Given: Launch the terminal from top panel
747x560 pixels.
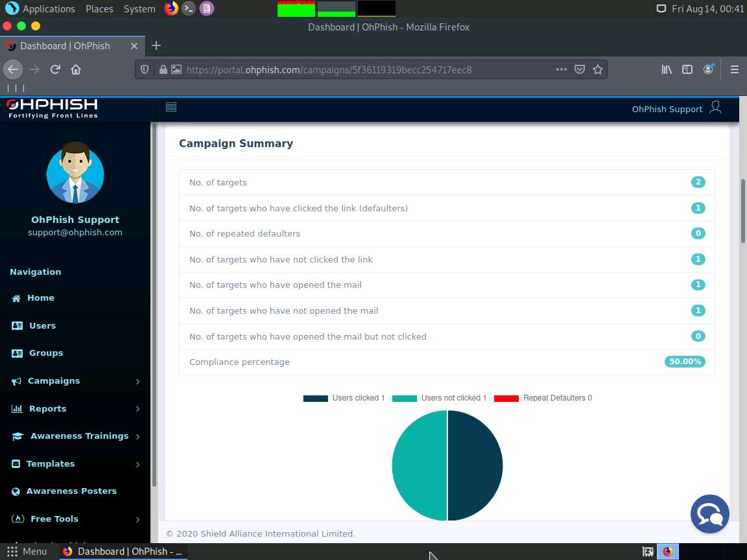Looking at the screenshot, I should pos(189,8).
